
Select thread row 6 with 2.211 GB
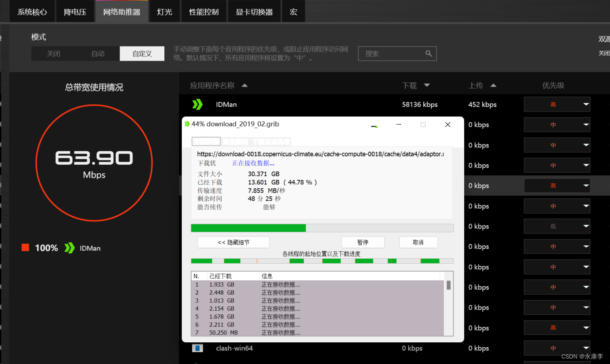[318, 325]
